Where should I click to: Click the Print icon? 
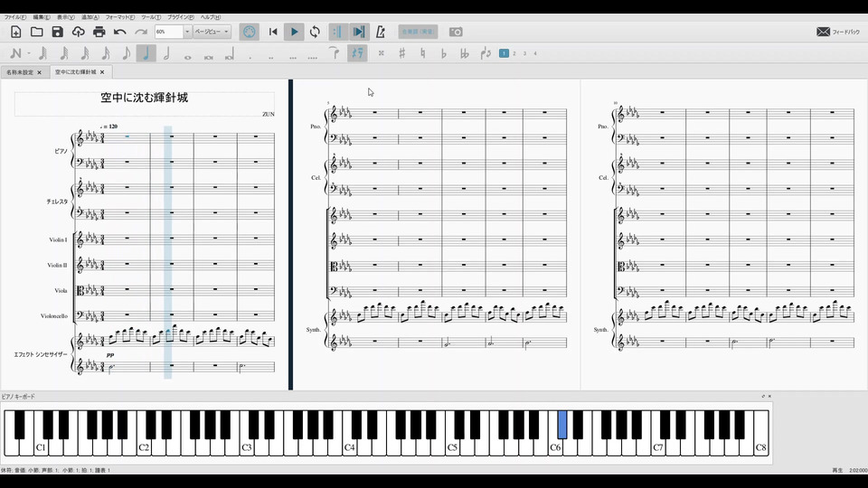[99, 32]
